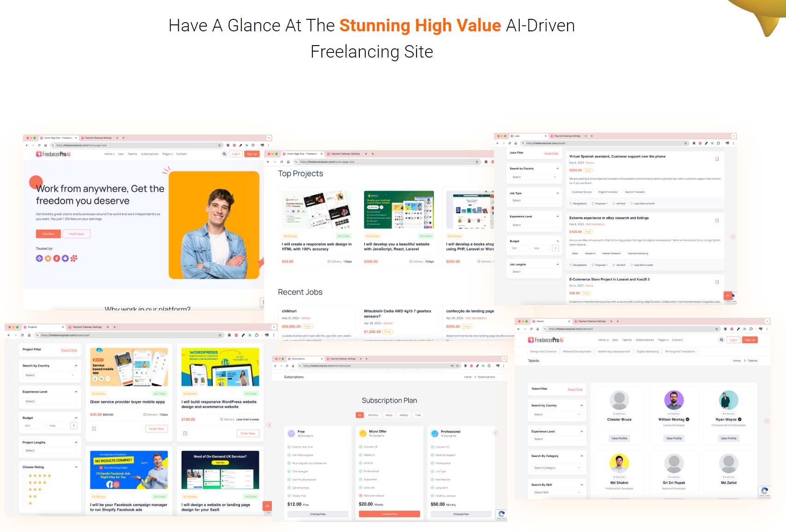Click View Profile under Chester Bruce
The height and width of the screenshot is (532, 786).
[619, 438]
